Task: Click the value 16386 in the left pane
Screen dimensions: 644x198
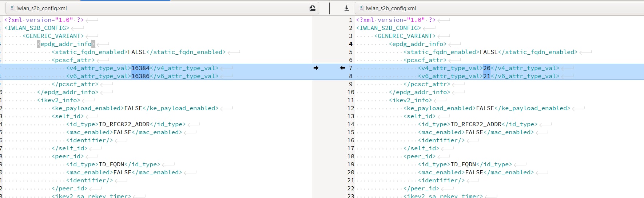Action: point(140,76)
